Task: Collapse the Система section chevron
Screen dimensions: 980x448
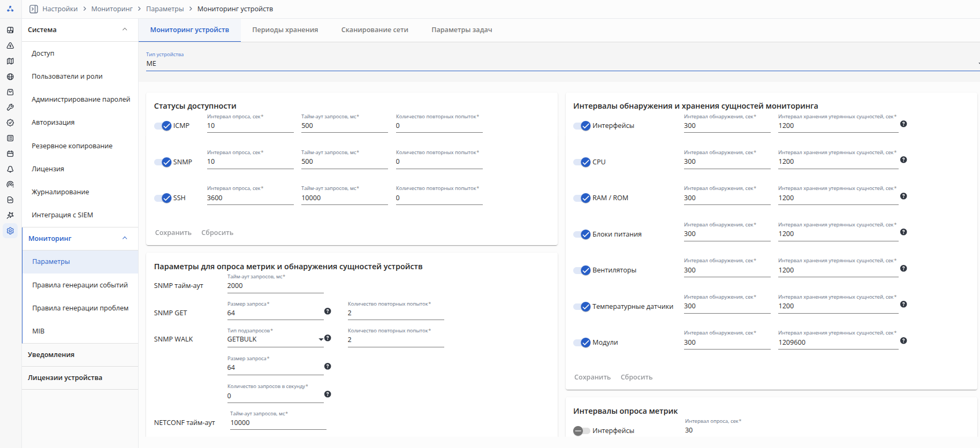Action: click(125, 29)
